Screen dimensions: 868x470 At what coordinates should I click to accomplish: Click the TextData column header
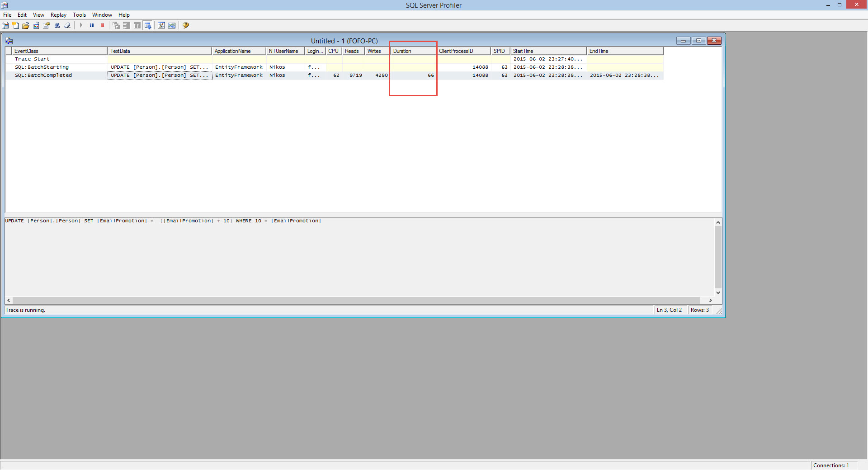coord(160,51)
